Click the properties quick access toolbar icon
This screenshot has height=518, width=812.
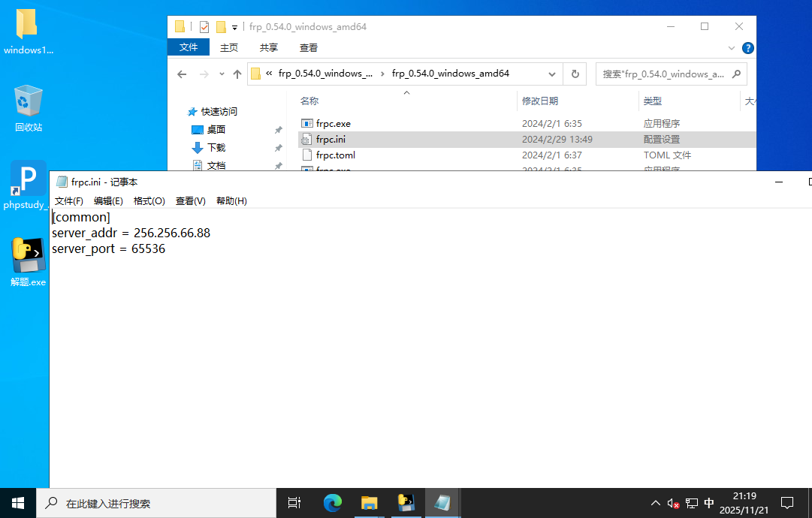tap(204, 27)
